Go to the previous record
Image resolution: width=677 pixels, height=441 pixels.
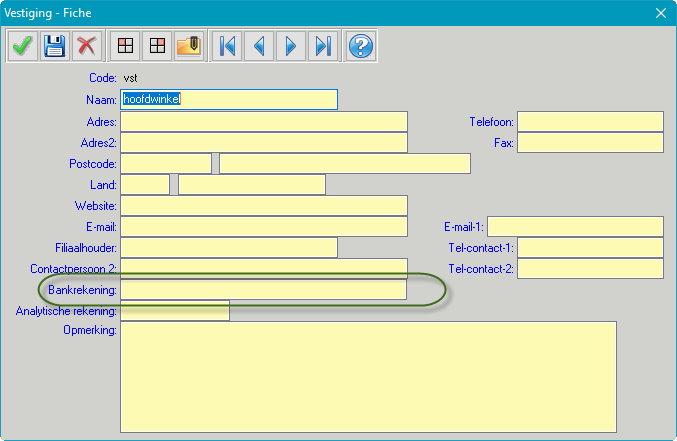tap(259, 46)
